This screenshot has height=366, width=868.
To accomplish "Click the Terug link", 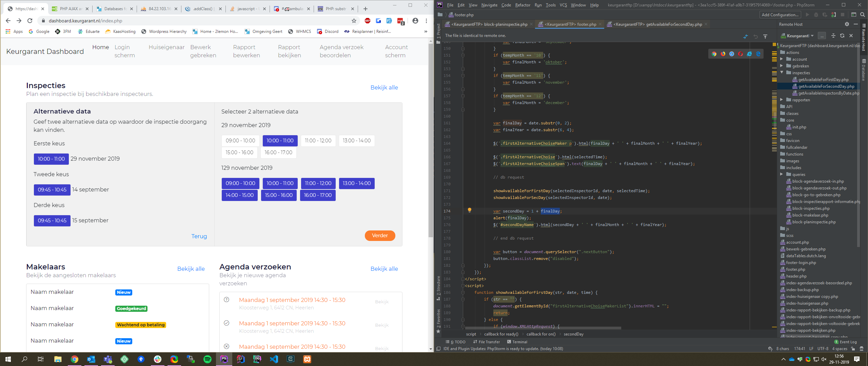I will 199,236.
